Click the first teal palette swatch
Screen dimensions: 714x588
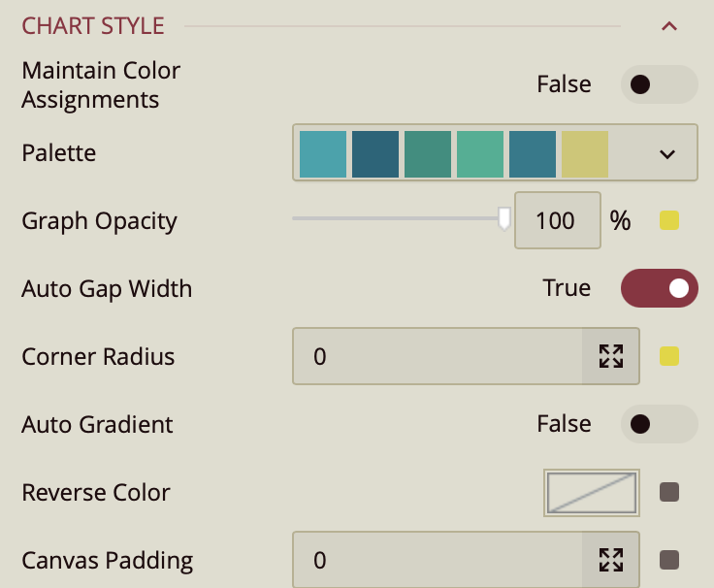[x=323, y=153]
